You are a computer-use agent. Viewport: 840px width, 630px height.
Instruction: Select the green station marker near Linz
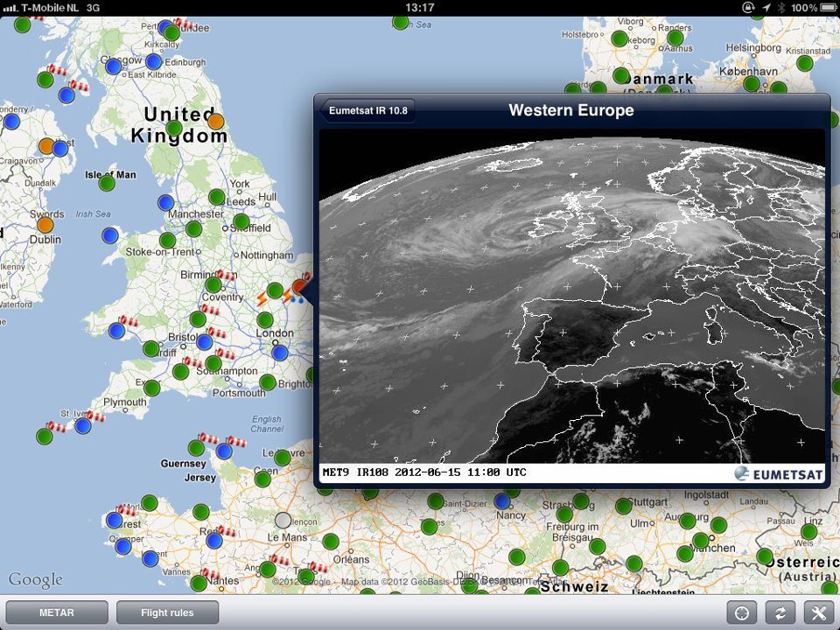pos(808,532)
